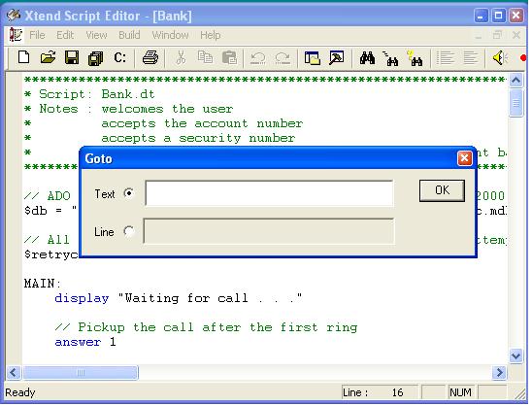The image size is (532, 406).
Task: Click the Text input field in Goto
Action: coord(269,193)
